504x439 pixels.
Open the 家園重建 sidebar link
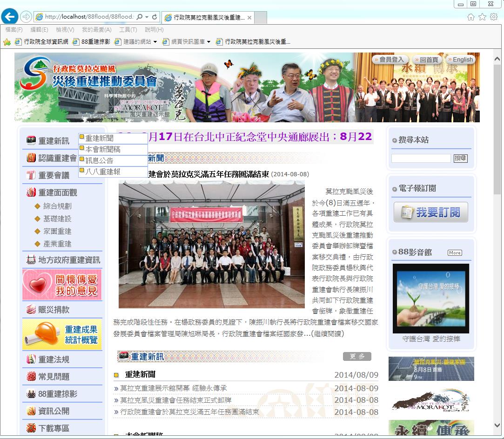click(57, 231)
